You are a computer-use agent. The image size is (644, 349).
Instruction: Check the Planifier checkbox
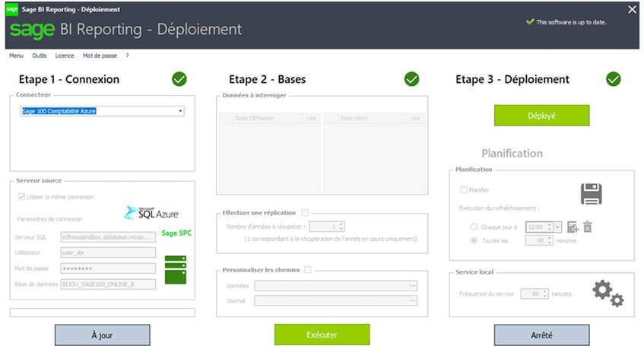(464, 189)
